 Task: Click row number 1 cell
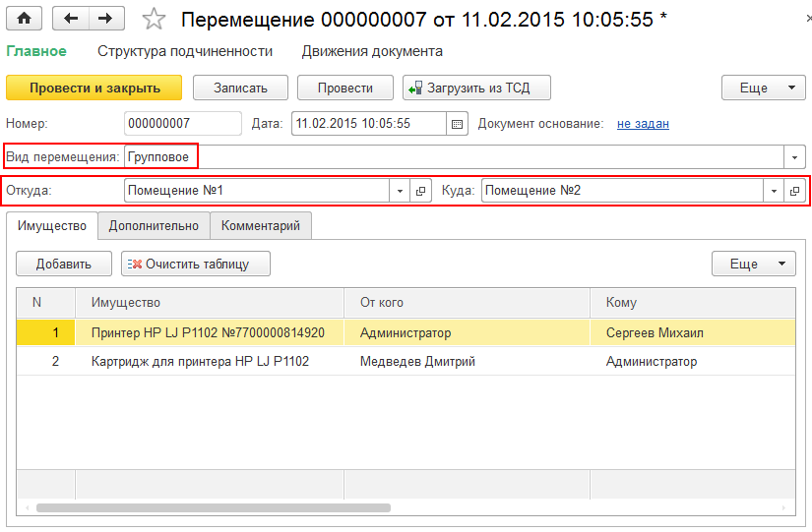coord(45,332)
